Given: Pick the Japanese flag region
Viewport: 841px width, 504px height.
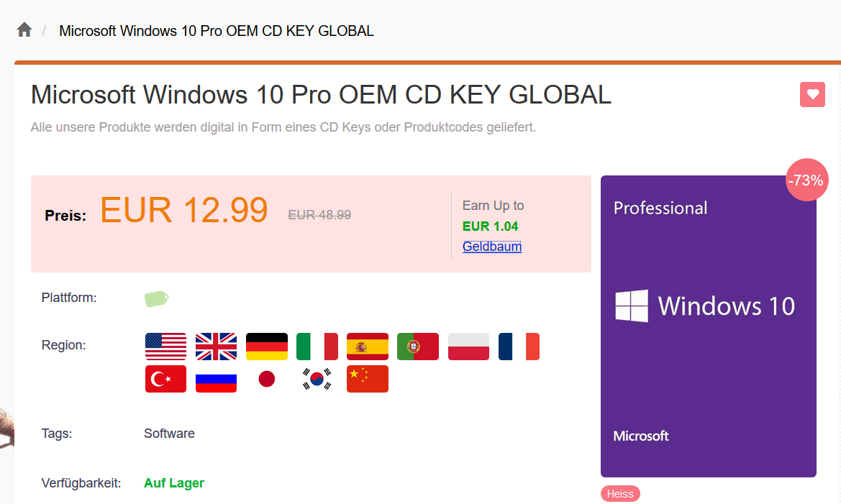Looking at the screenshot, I should [267, 379].
